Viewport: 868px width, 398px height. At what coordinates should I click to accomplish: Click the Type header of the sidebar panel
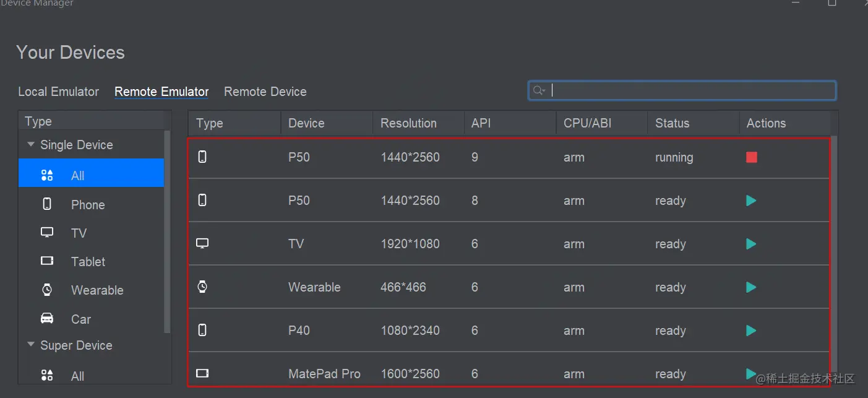tap(95, 121)
